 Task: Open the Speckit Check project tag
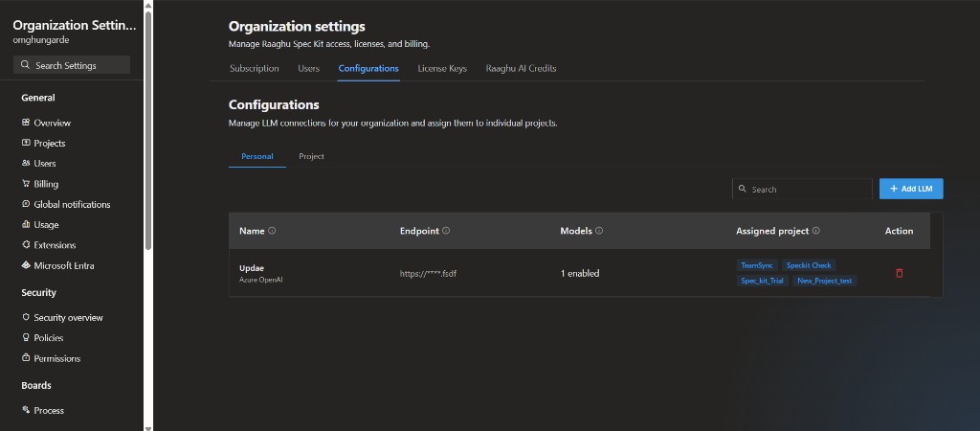coord(809,265)
